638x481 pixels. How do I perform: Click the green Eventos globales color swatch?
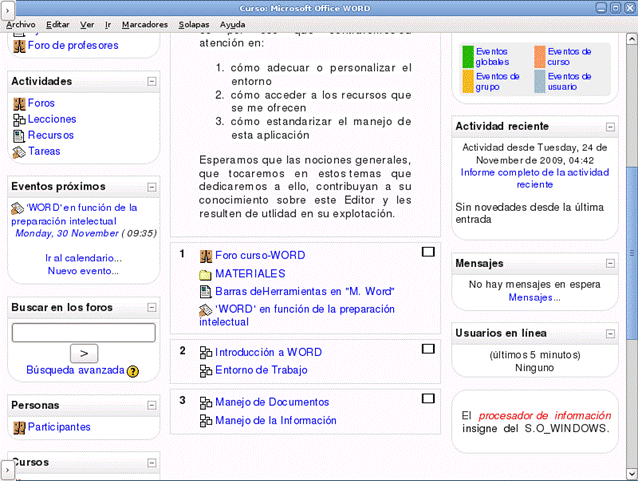click(468, 56)
